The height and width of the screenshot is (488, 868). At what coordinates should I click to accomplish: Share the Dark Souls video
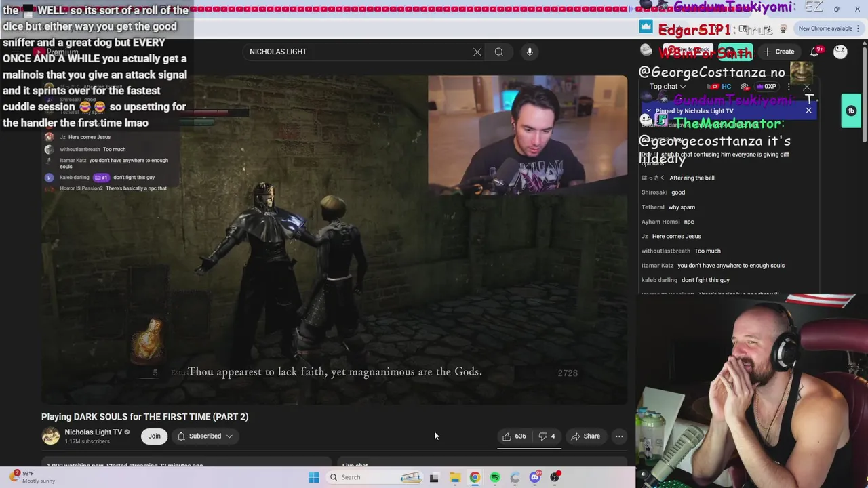click(x=586, y=436)
